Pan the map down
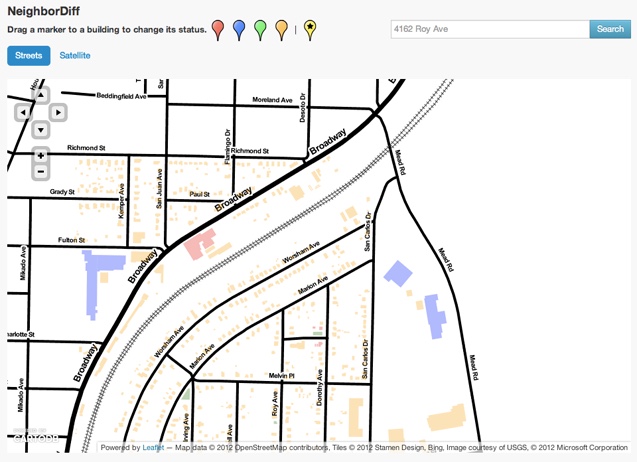 (x=41, y=130)
